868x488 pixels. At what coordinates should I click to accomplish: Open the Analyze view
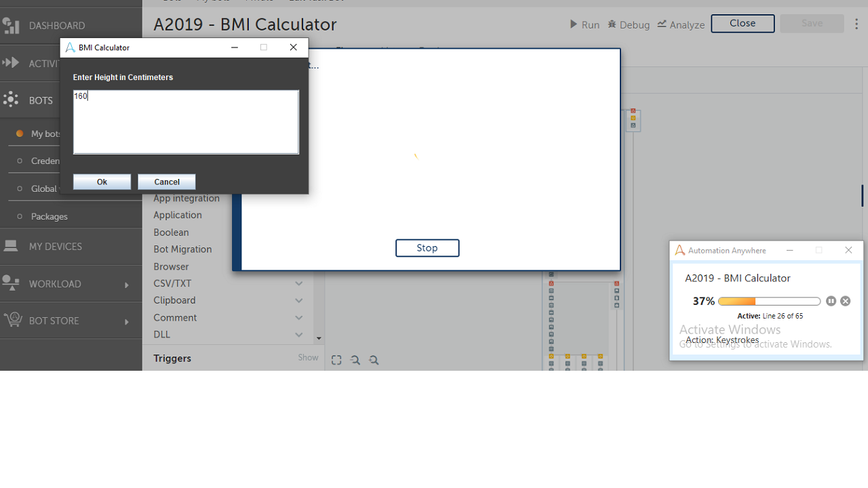point(681,24)
